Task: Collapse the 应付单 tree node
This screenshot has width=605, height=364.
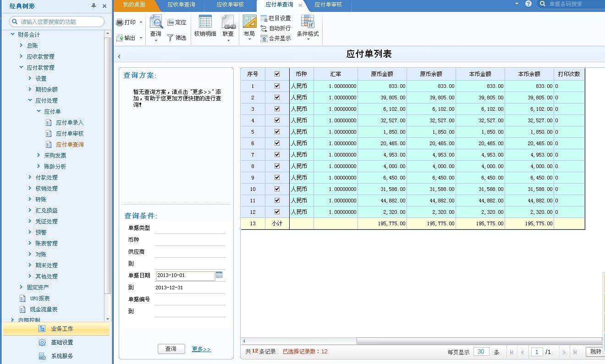Action: point(39,111)
